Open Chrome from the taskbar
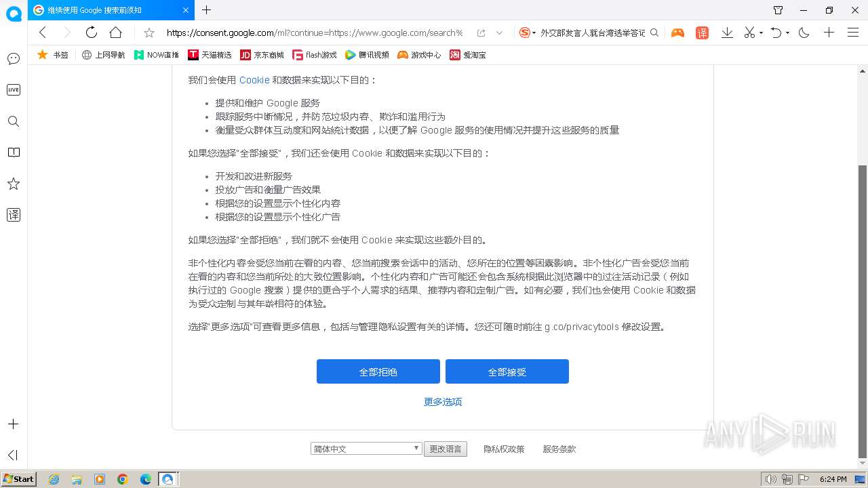This screenshot has height=488, width=868. tap(123, 479)
